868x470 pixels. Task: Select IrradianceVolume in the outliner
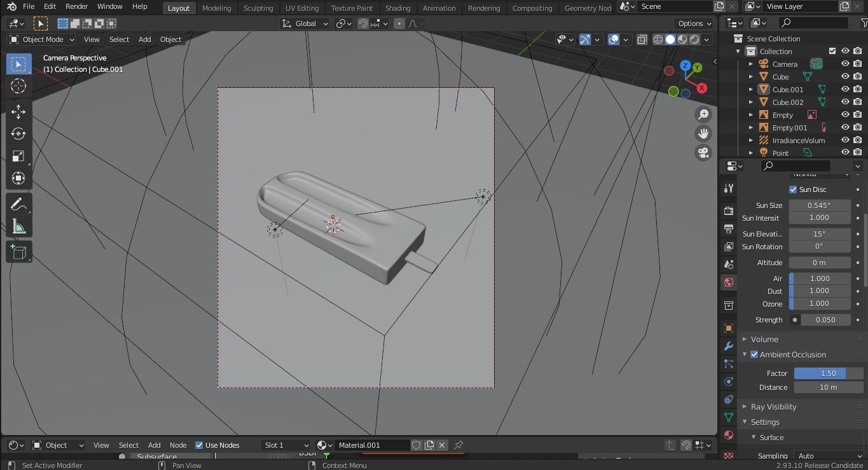798,141
